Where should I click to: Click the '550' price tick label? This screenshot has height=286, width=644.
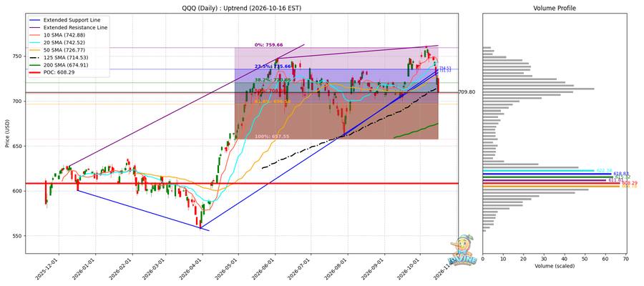tap(19, 237)
